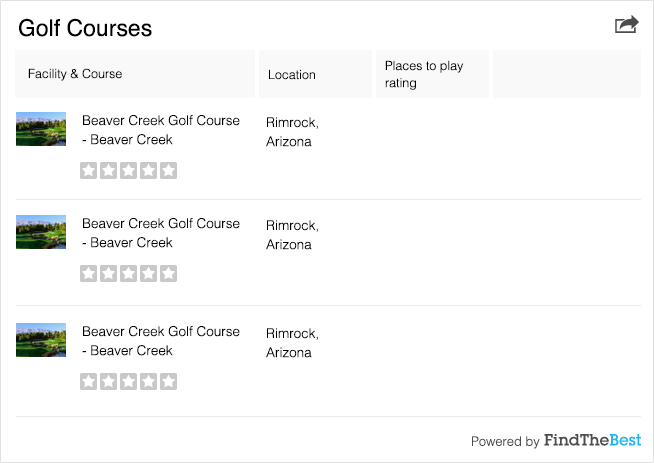This screenshot has height=463, width=654.
Task: Click fourth star of the first course rating
Action: (148, 170)
